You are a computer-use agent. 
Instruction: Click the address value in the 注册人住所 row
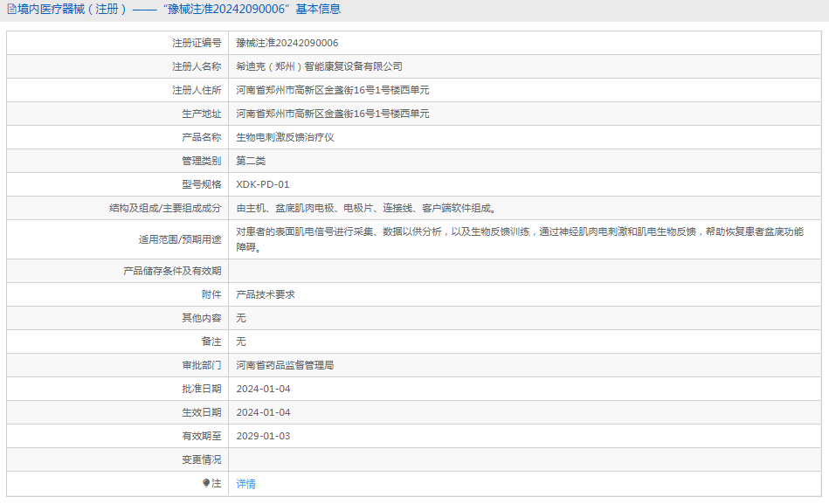coord(333,90)
